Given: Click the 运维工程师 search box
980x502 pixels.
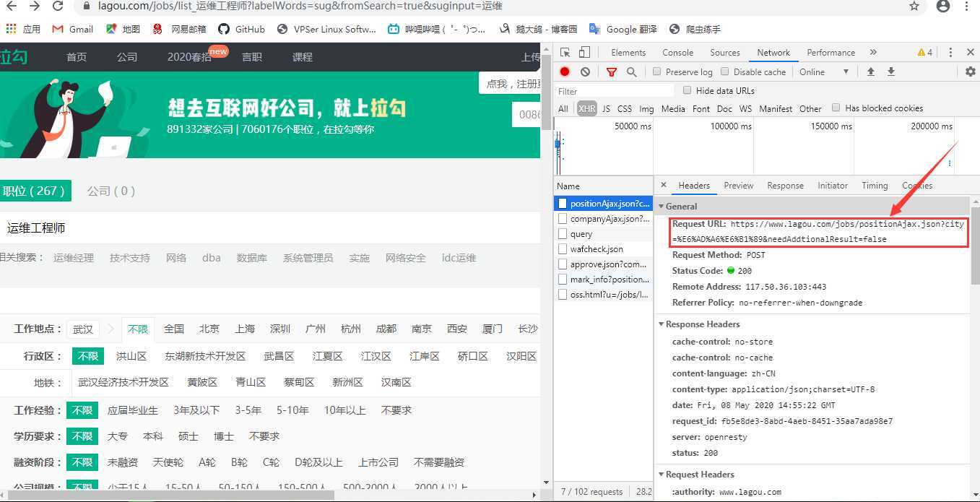Looking at the screenshot, I should (270, 228).
